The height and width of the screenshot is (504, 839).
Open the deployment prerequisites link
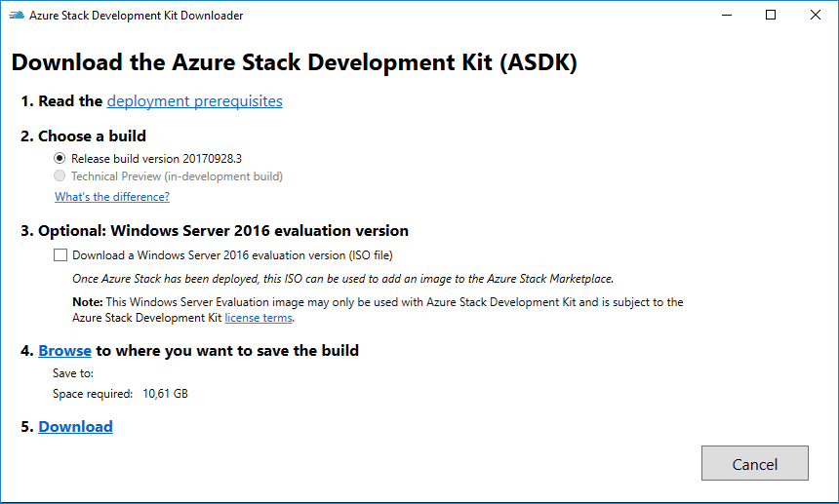pos(195,101)
